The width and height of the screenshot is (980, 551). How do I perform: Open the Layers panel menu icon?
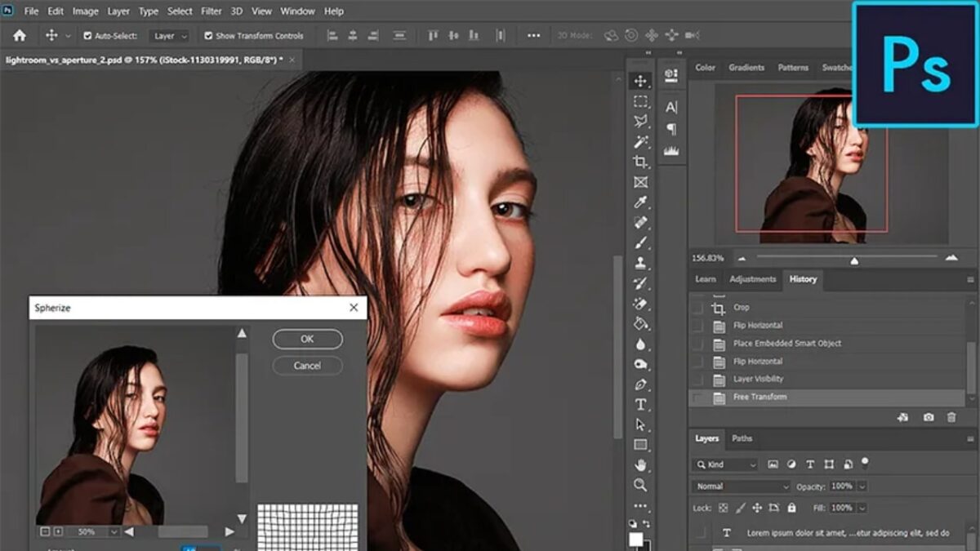click(970, 438)
